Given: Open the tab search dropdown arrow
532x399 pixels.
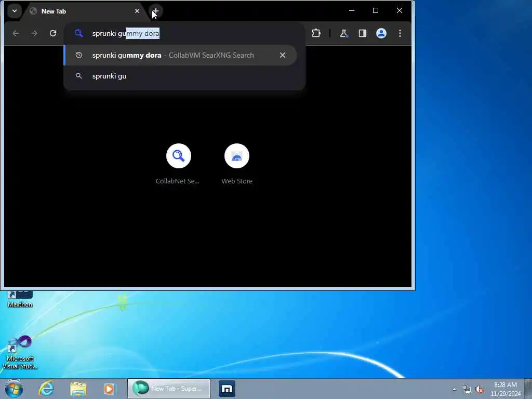Looking at the screenshot, I should [x=14, y=11].
